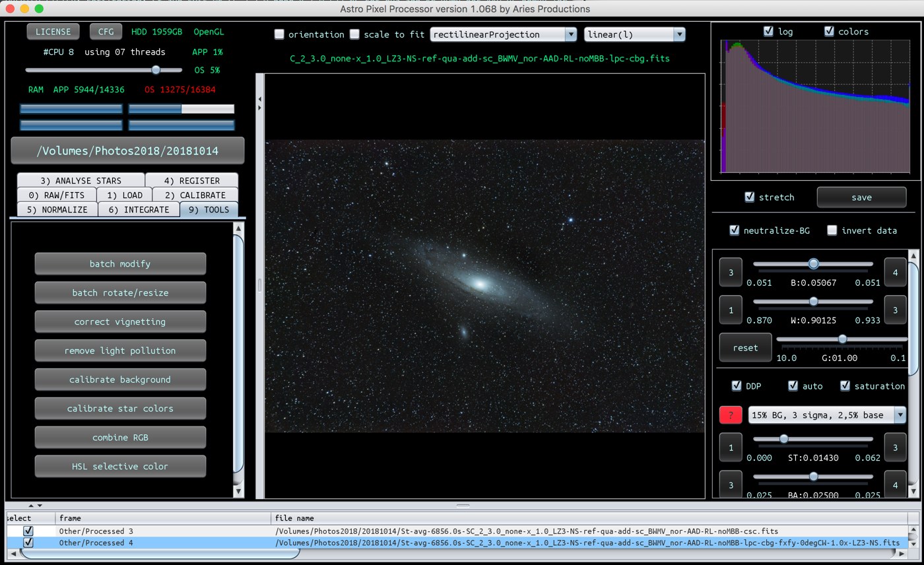
Task: Open the 2) CALIBRATE tab
Action: click(x=195, y=195)
